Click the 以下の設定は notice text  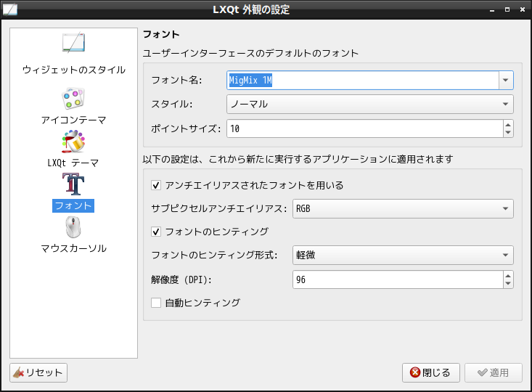pos(298,159)
